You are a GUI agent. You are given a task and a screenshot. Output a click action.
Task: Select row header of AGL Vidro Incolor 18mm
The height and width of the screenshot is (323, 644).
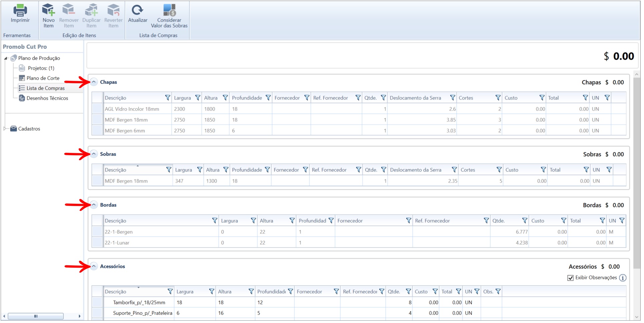tap(97, 109)
